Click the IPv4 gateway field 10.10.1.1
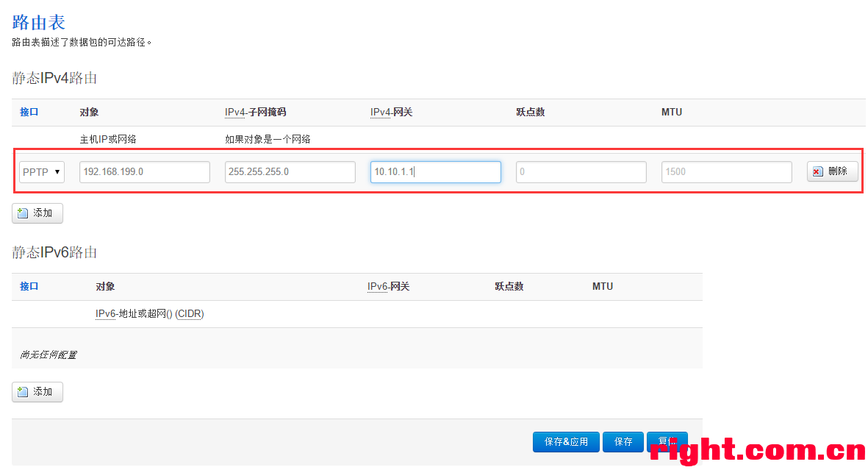Image resolution: width=868 pixels, height=470 pixels. pos(436,172)
